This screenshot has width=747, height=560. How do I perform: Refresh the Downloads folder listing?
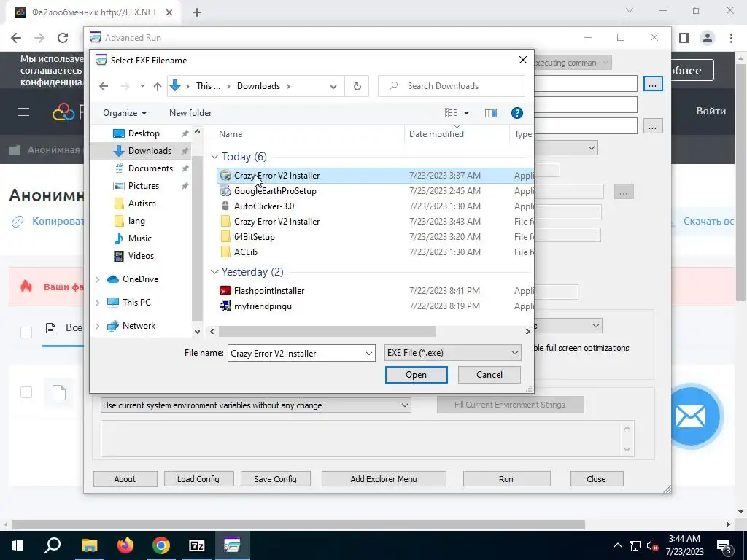point(357,86)
